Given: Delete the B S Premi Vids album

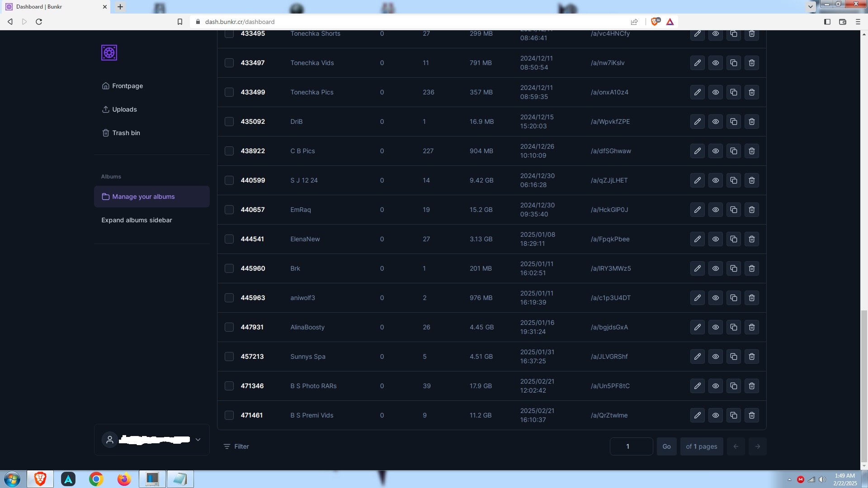Looking at the screenshot, I should tap(752, 415).
